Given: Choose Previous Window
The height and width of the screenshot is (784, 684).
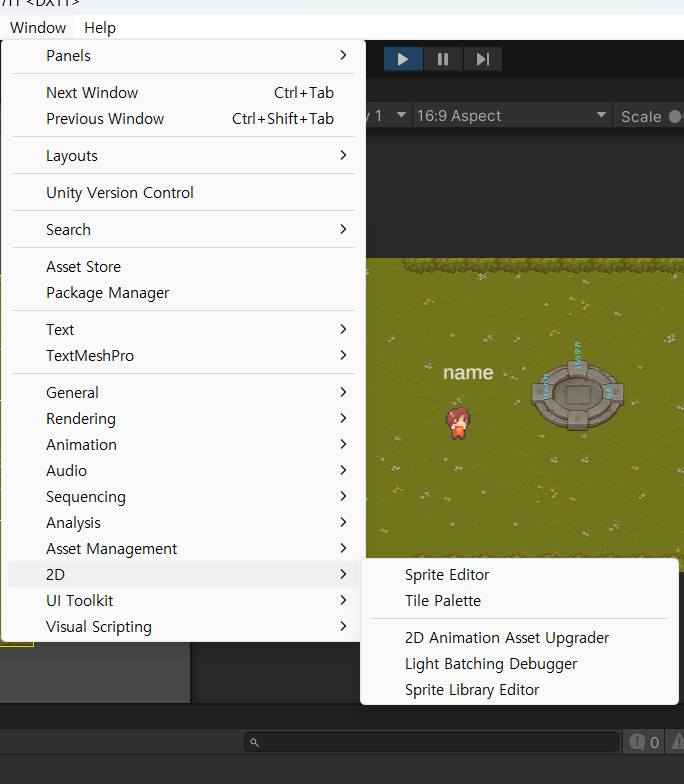Looking at the screenshot, I should pos(183,118).
